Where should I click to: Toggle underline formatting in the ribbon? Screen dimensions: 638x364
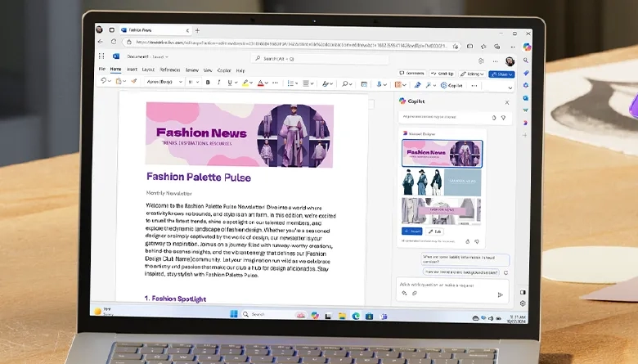coord(229,83)
